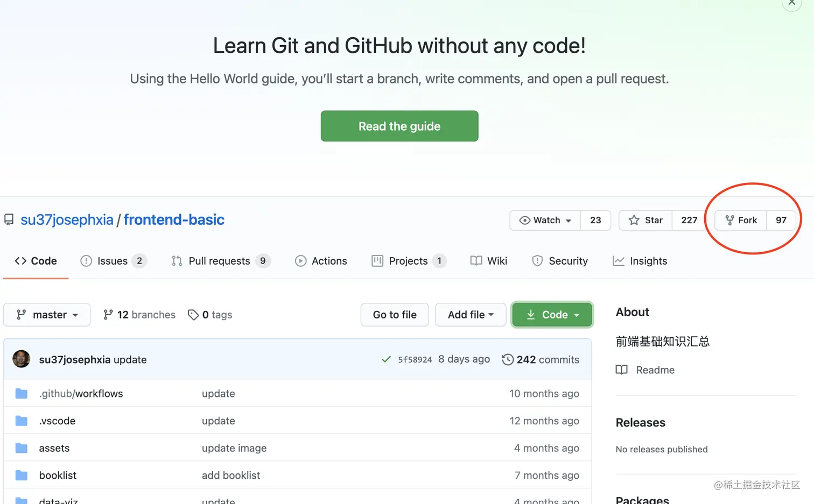
Task: Expand the green Code download dropdown
Action: point(552,315)
